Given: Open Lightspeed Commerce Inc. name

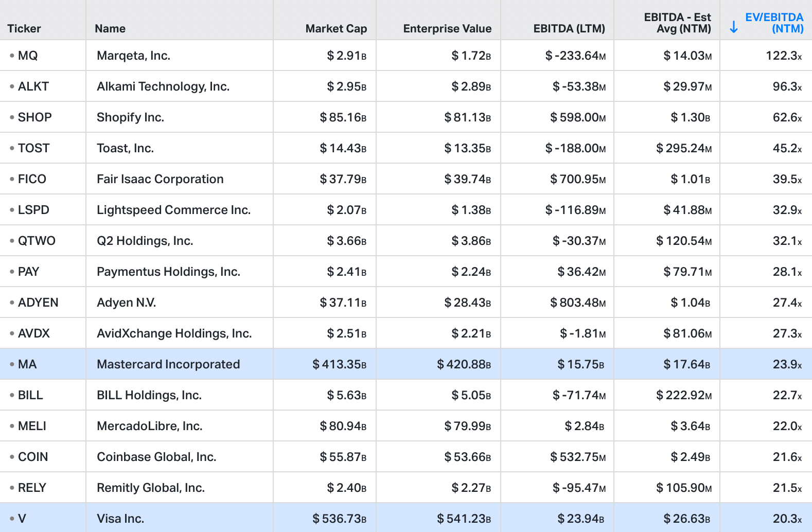Looking at the screenshot, I should (173, 210).
